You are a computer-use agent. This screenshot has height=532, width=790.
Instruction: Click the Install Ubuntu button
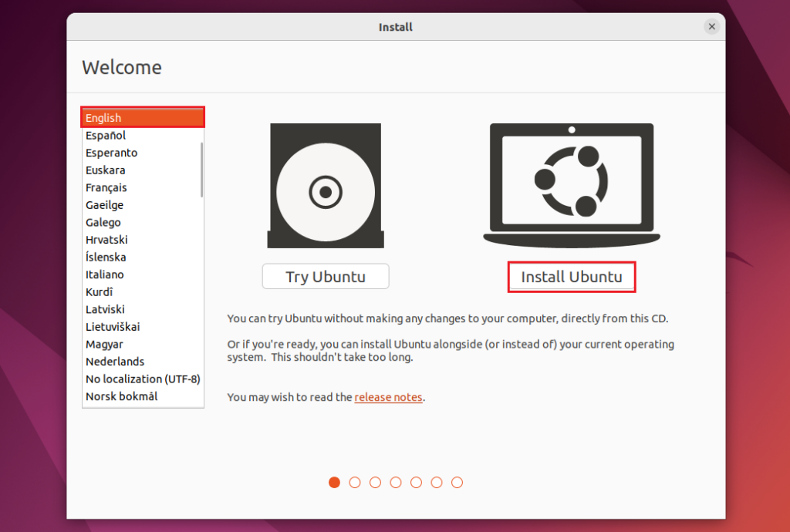tap(571, 276)
